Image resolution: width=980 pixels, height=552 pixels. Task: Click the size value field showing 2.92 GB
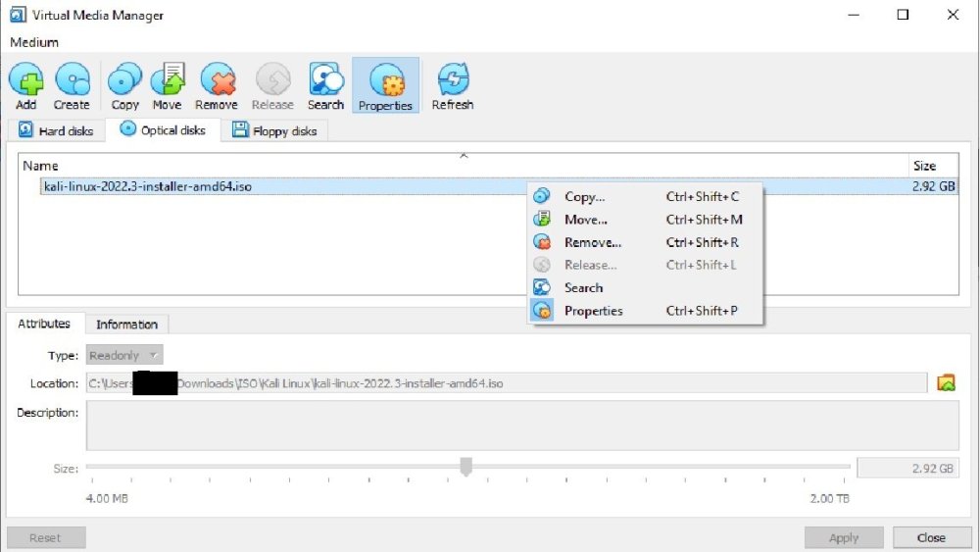tap(906, 469)
